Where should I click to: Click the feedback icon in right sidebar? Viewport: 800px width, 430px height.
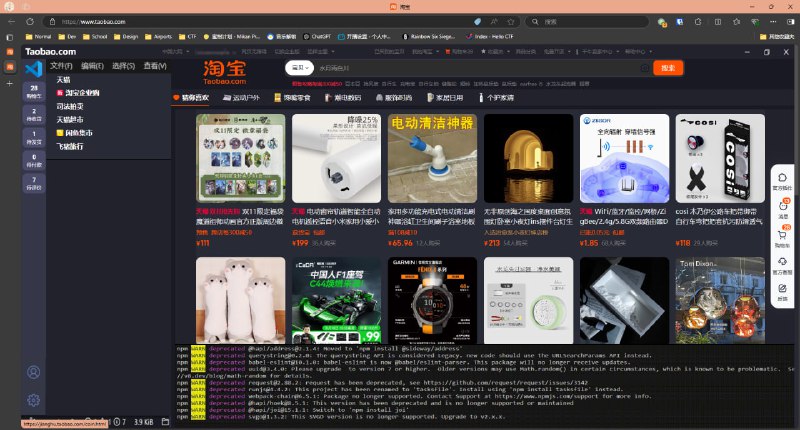coord(781,290)
